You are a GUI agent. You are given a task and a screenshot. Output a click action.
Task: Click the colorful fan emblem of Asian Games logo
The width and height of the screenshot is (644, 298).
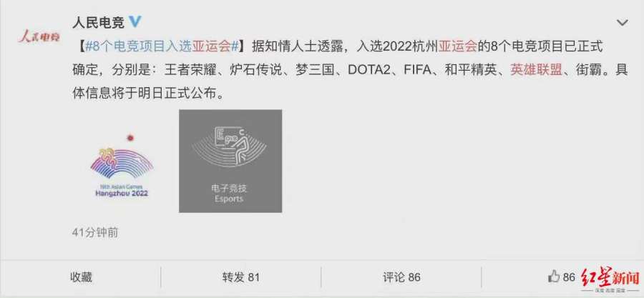(122, 161)
